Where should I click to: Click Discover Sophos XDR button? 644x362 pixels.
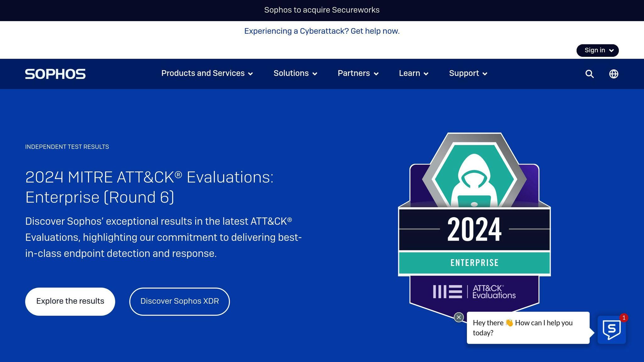(180, 301)
